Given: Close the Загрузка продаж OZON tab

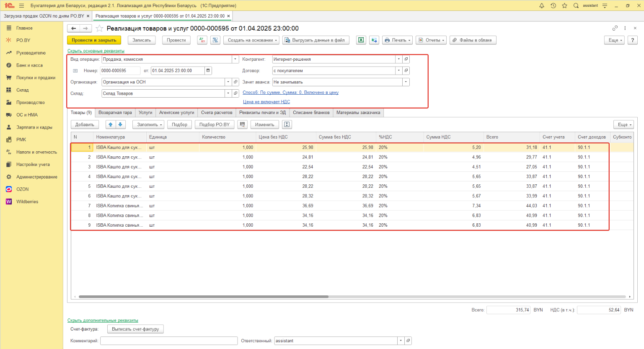Looking at the screenshot, I should [88, 16].
